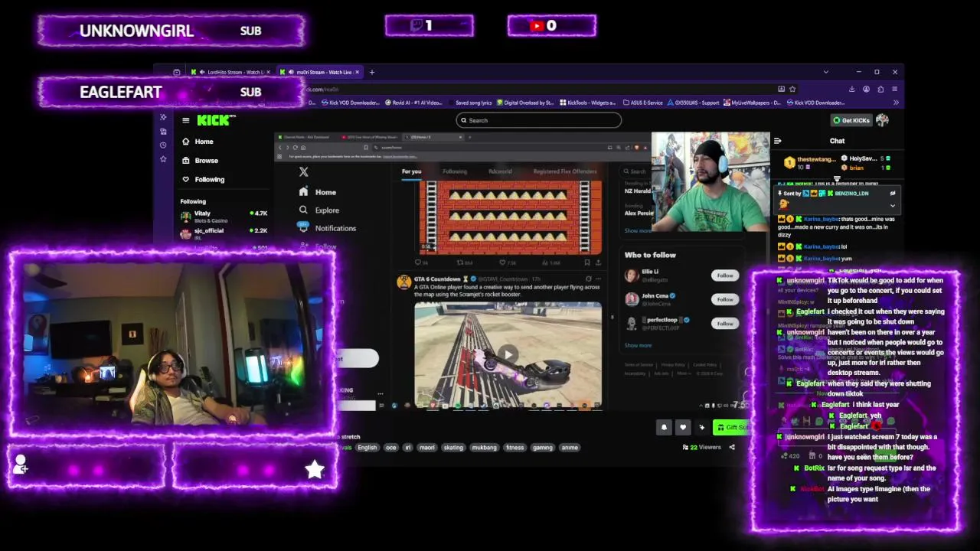Open the Kick profile avatar menu
The image size is (980, 551).
point(883,120)
